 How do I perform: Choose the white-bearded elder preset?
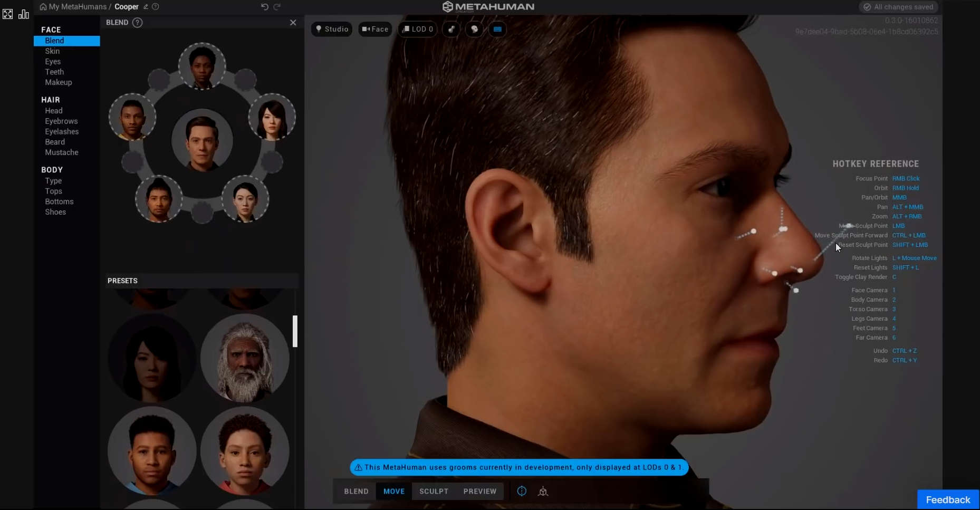coord(245,358)
